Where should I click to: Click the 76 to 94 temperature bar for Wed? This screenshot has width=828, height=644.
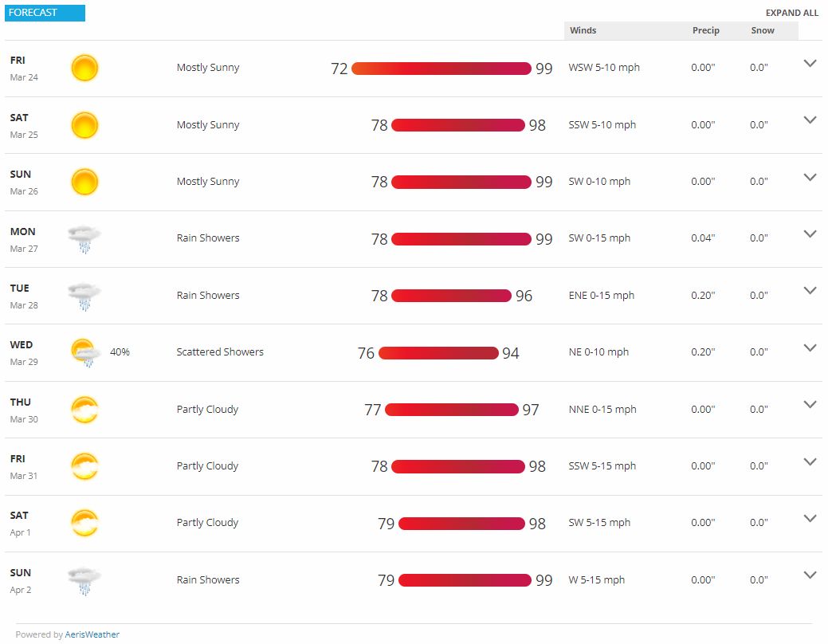coord(438,353)
